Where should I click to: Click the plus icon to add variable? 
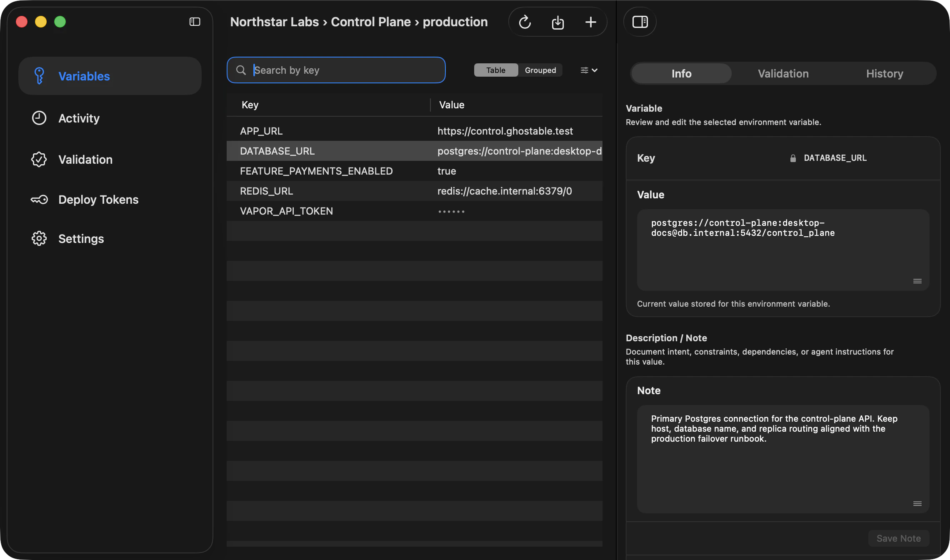pyautogui.click(x=590, y=22)
